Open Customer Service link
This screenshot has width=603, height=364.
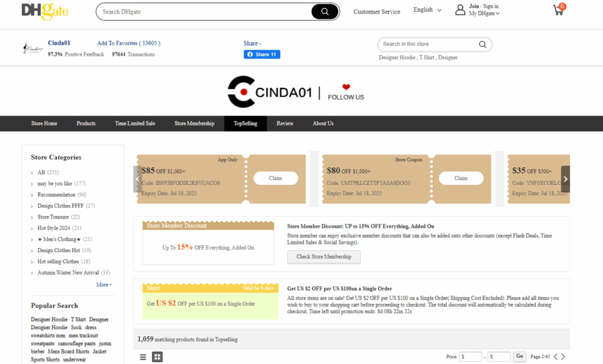[377, 12]
